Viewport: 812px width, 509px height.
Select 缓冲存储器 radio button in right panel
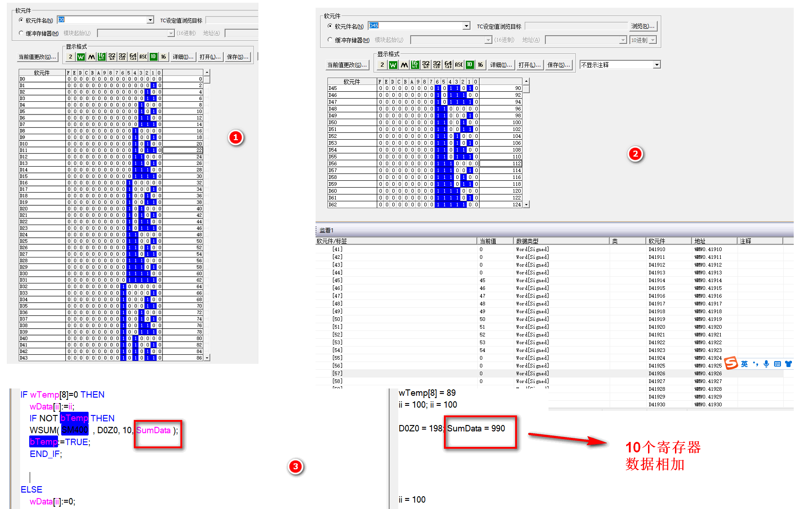pyautogui.click(x=330, y=40)
